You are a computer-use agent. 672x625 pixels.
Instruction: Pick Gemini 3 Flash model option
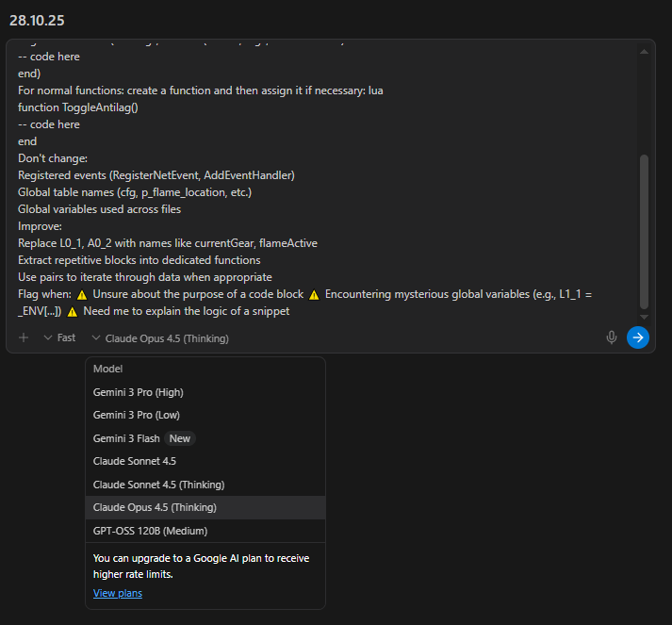[126, 438]
